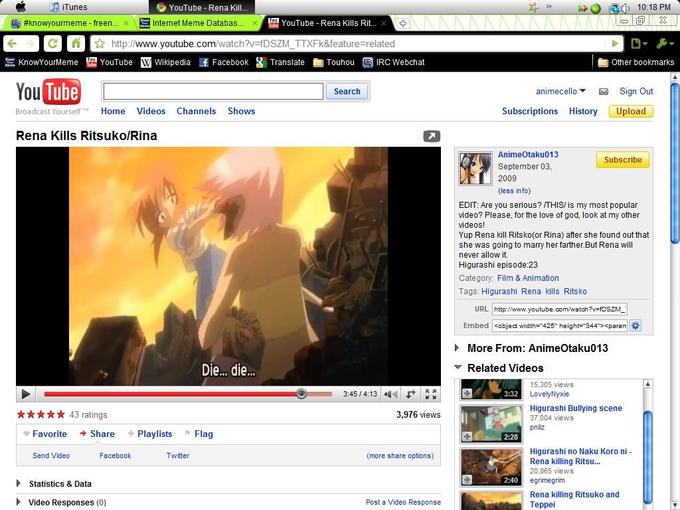The width and height of the screenshot is (680, 510).
Task: Click the Film & Animation category link
Action: tap(528, 278)
